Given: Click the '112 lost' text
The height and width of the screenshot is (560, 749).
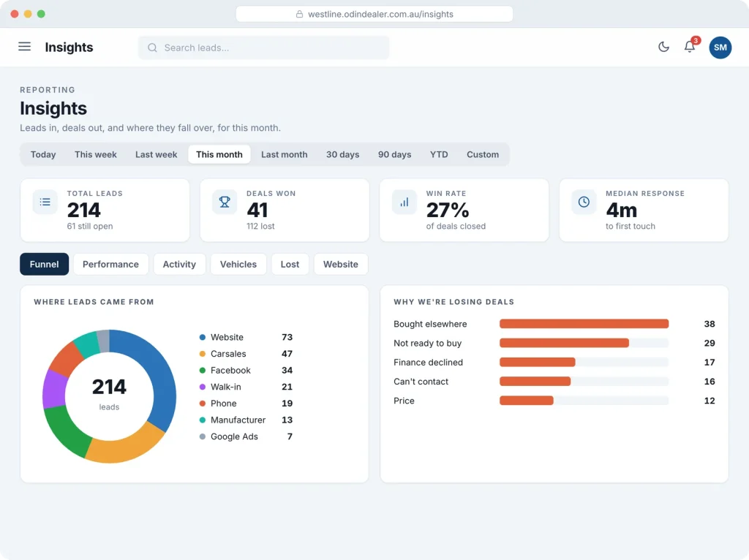Looking at the screenshot, I should pos(260,227).
